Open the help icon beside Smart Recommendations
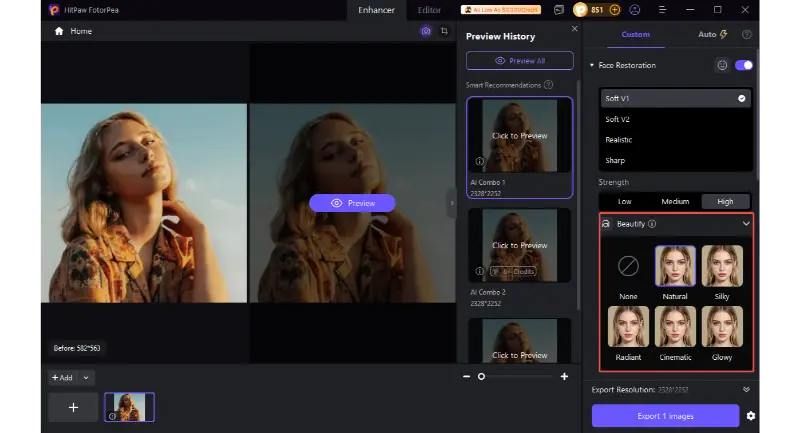 point(548,85)
